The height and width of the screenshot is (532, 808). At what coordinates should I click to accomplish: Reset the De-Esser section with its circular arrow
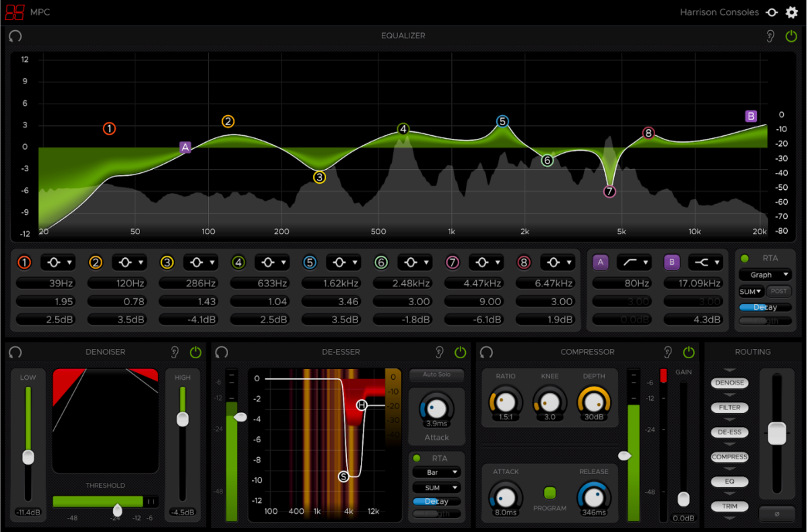pos(222,352)
